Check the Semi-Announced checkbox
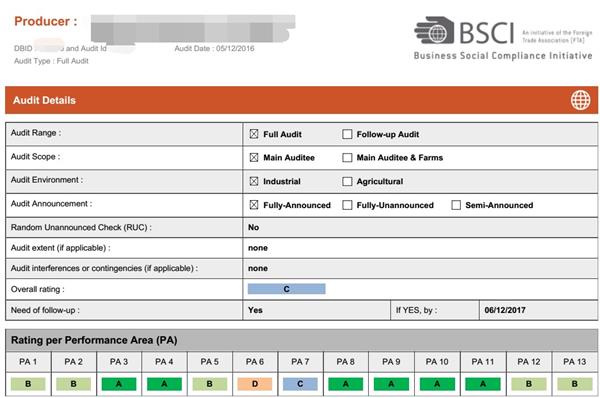The height and width of the screenshot is (398, 600). coord(456,205)
